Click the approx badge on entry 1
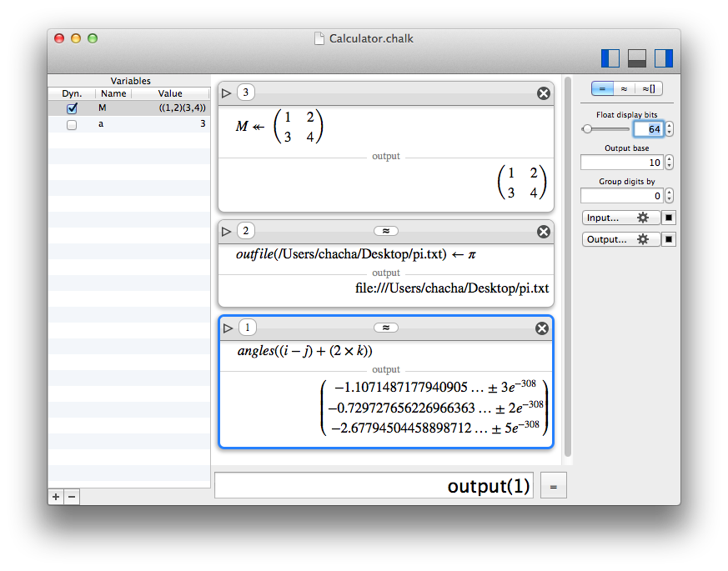This screenshot has width=728, height=571. (386, 328)
